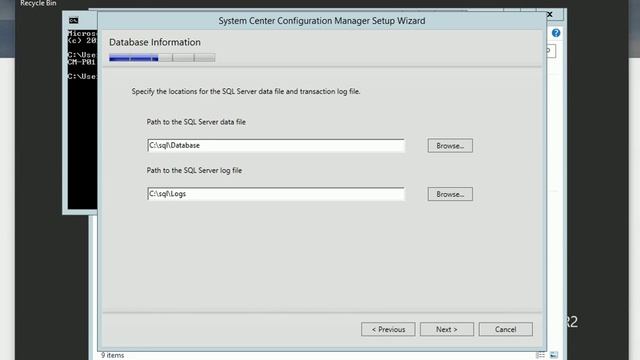The height and width of the screenshot is (360, 640).
Task: Click the "Path to the SQL Server log file" label
Action: click(194, 171)
